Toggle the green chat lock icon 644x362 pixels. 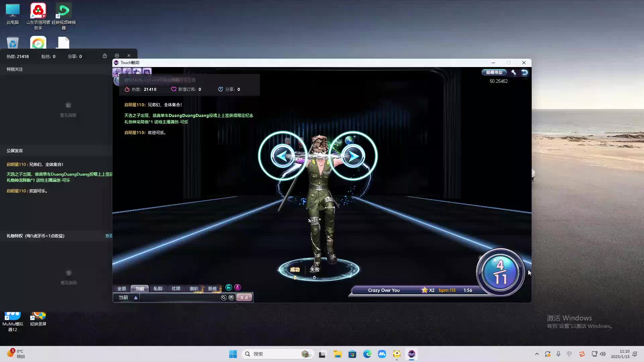(x=229, y=287)
